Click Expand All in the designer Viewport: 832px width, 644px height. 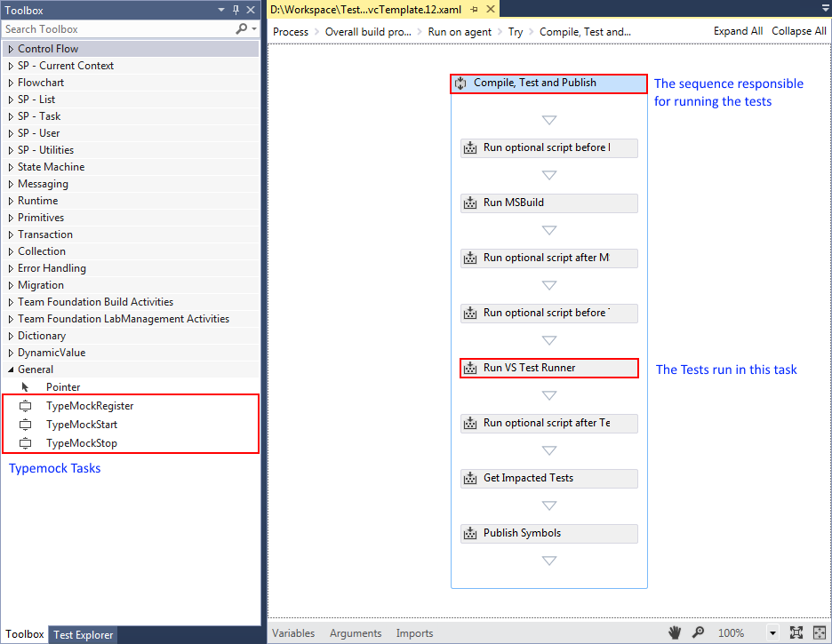coord(738,31)
